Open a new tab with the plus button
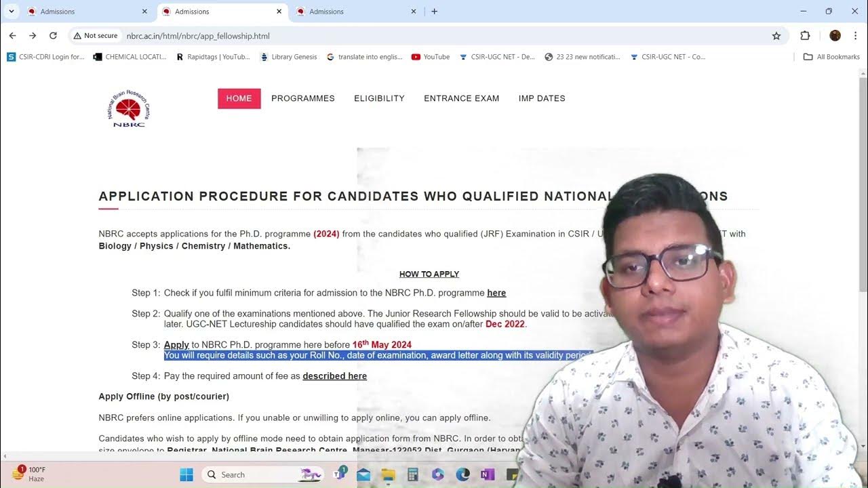This screenshot has height=488, width=868. click(434, 11)
